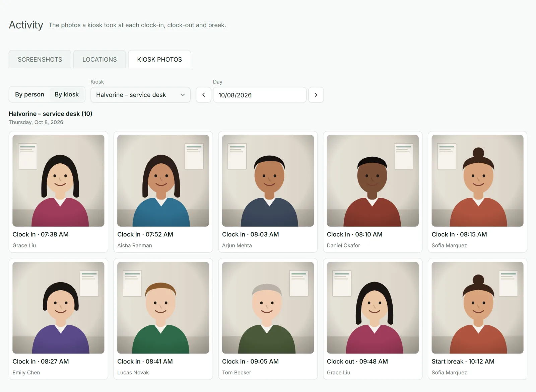Click the text 'Clock in · 08:10 AM'
Image resolution: width=536 pixels, height=392 pixels.
(x=354, y=234)
